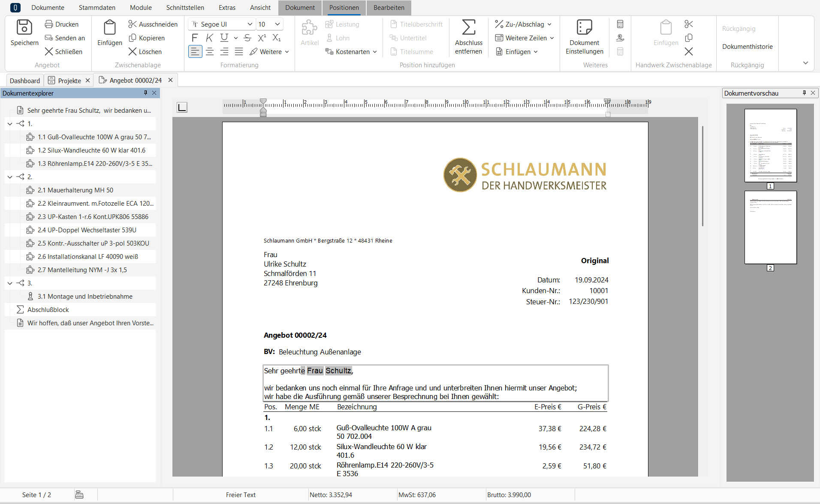Screen dimensions: 820x504
Task: Toggle italic K formatting
Action: (x=209, y=38)
